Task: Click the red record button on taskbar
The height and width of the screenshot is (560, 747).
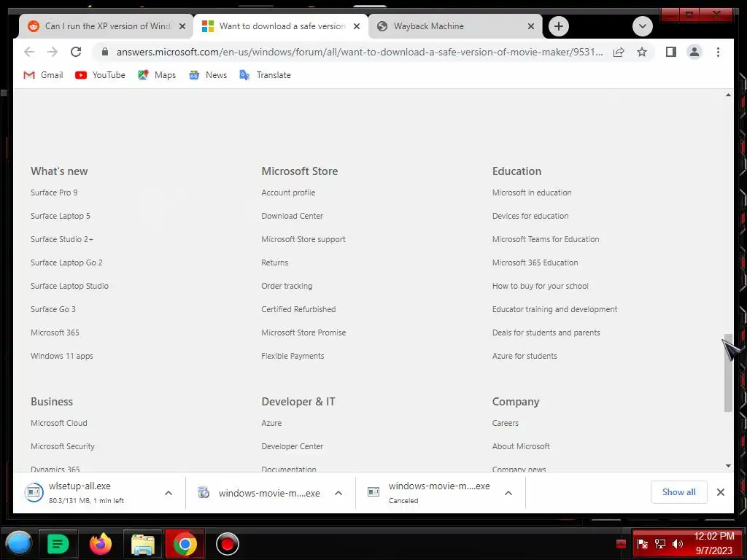Action: 228,544
